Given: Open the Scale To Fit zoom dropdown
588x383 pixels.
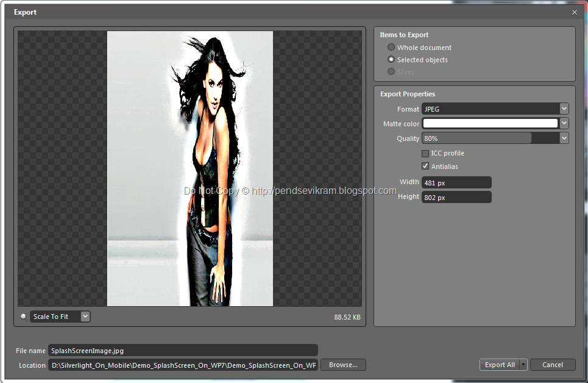Looking at the screenshot, I should click(x=60, y=317).
